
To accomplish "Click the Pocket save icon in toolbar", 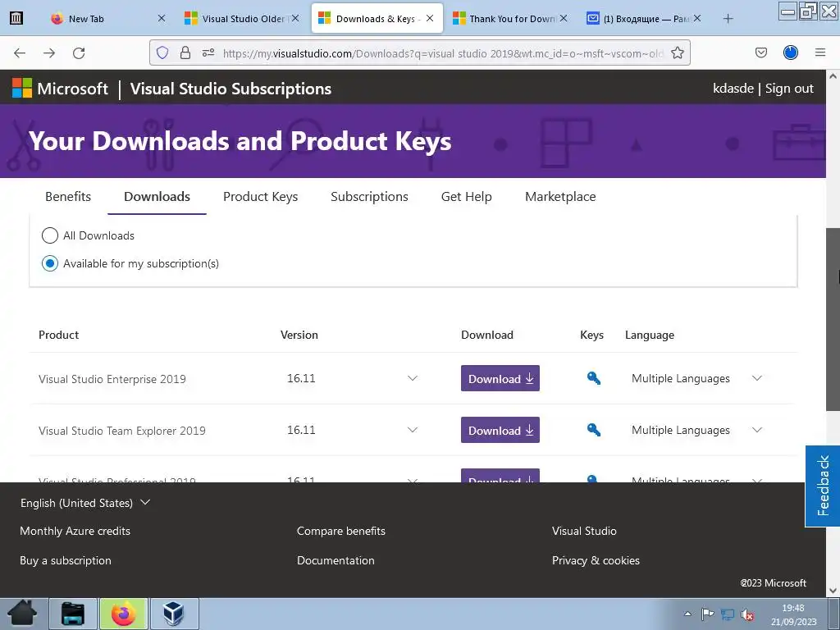I will (x=761, y=52).
